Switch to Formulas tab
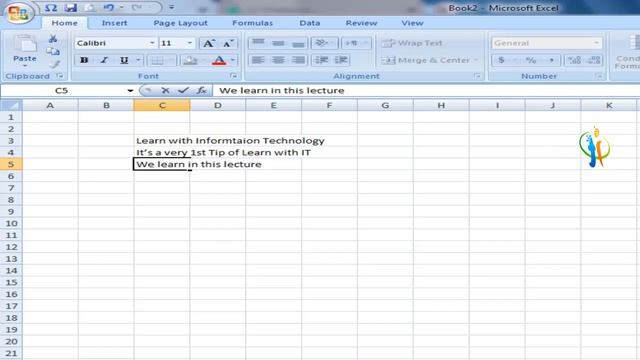 point(252,23)
